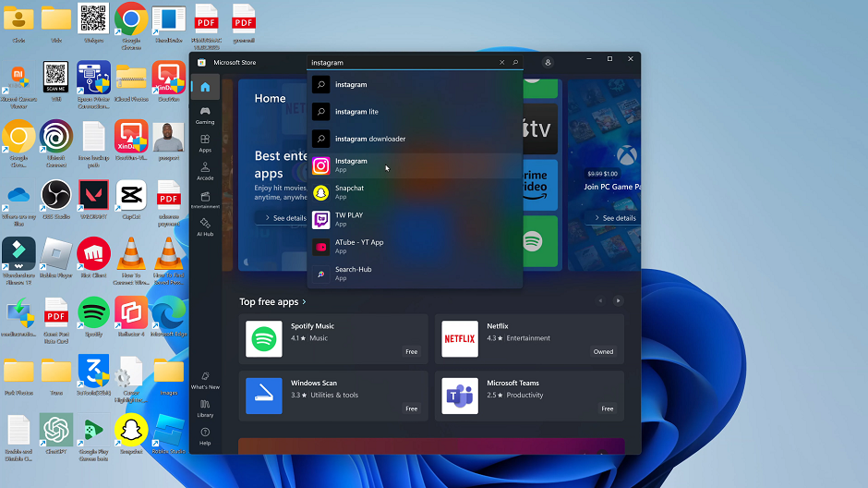Open AI Hub in Store sidebar

(x=205, y=227)
